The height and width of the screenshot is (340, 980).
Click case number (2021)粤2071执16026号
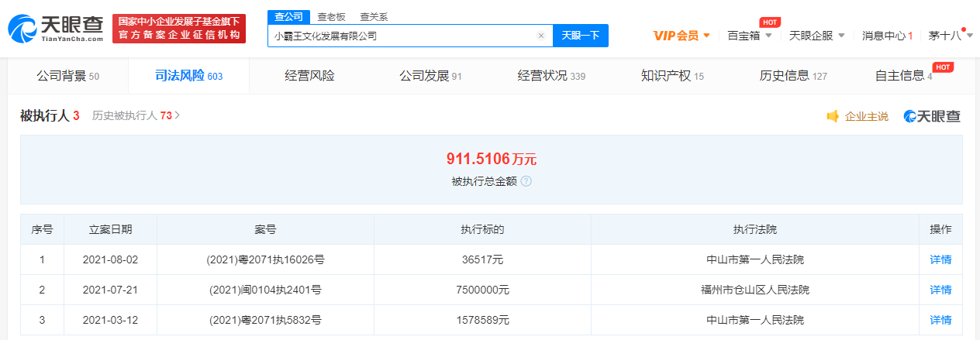click(x=265, y=259)
